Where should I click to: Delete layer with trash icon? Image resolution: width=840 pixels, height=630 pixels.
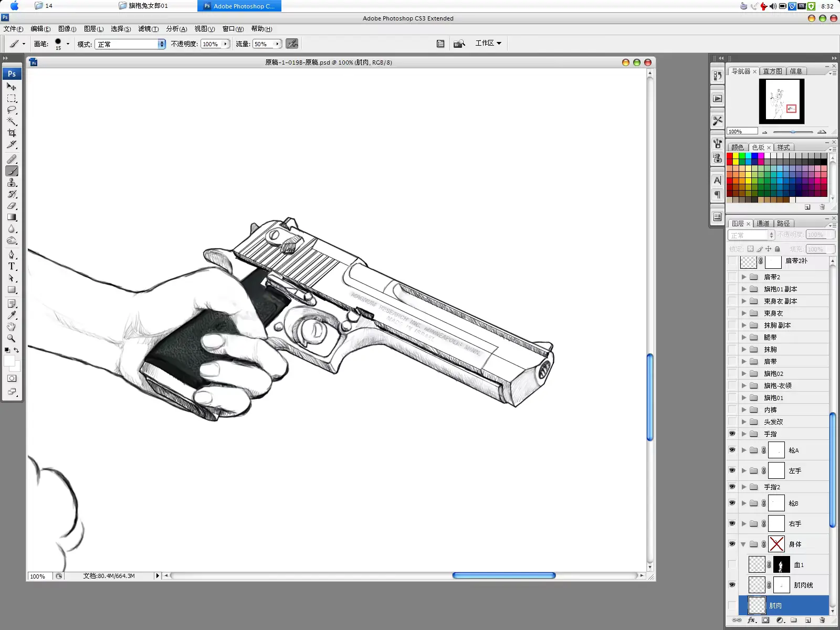pos(822,620)
